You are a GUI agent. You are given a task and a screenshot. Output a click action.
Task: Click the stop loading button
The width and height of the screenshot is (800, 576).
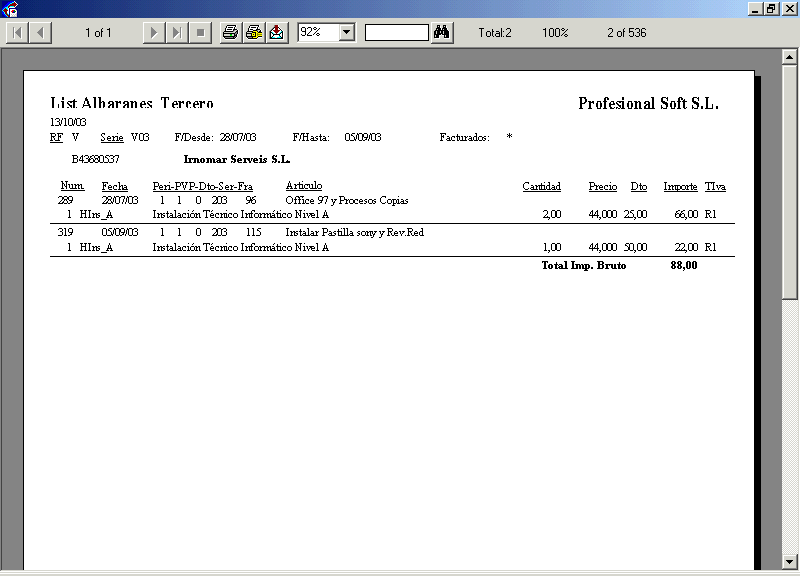point(200,33)
